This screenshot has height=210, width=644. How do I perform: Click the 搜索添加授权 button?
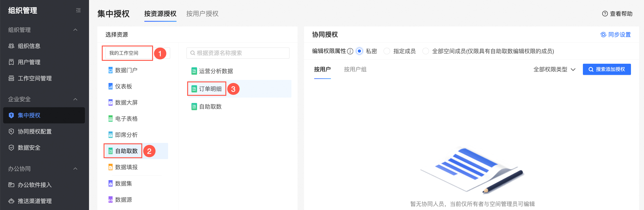606,69
